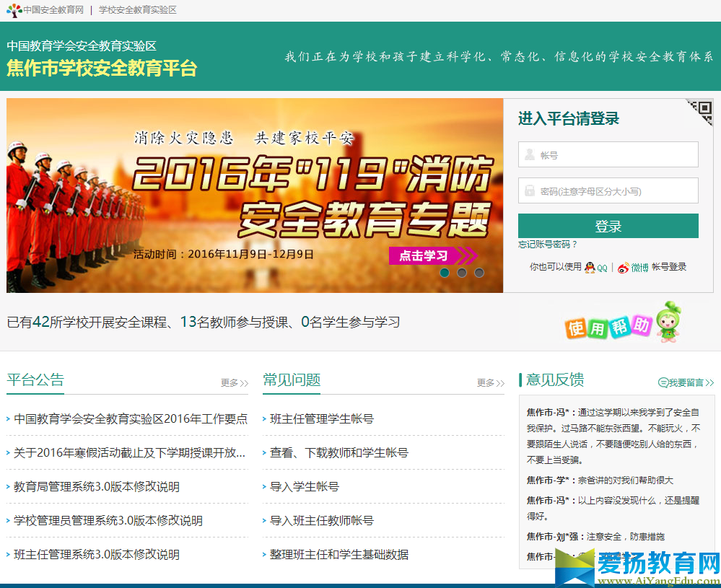Click the 常见问题 section heading
This screenshot has height=588, width=721.
292,379
